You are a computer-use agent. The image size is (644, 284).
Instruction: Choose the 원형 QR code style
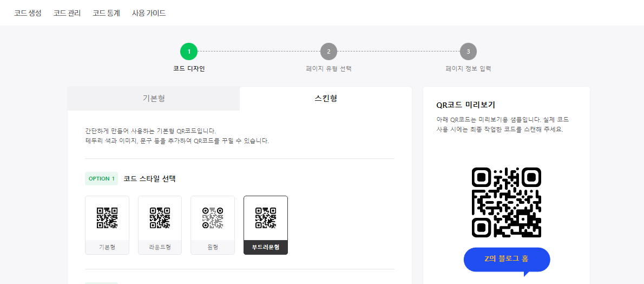tap(213, 225)
